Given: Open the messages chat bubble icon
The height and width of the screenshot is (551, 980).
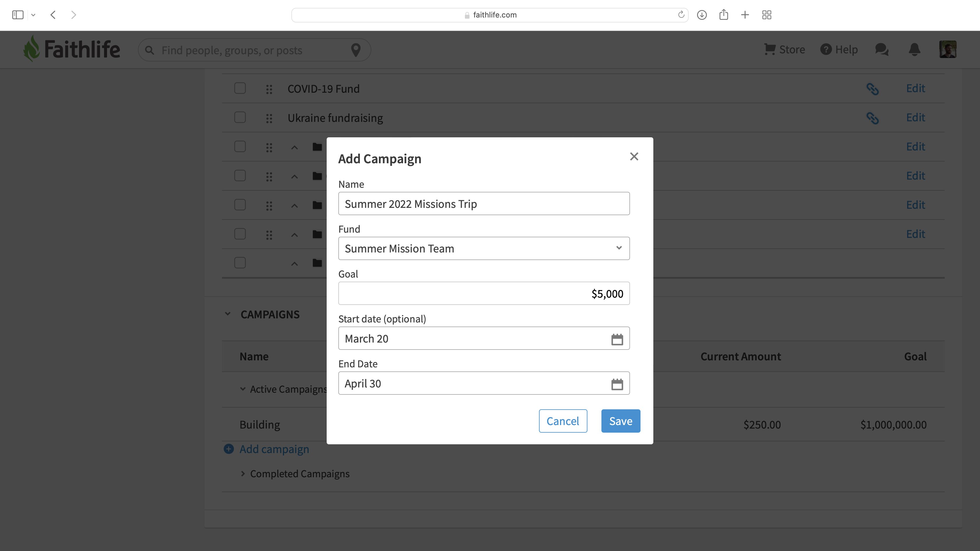Looking at the screenshot, I should (881, 50).
